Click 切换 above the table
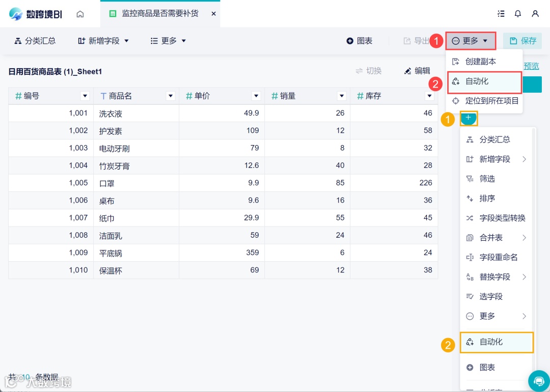This screenshot has width=550, height=392. coord(368,71)
